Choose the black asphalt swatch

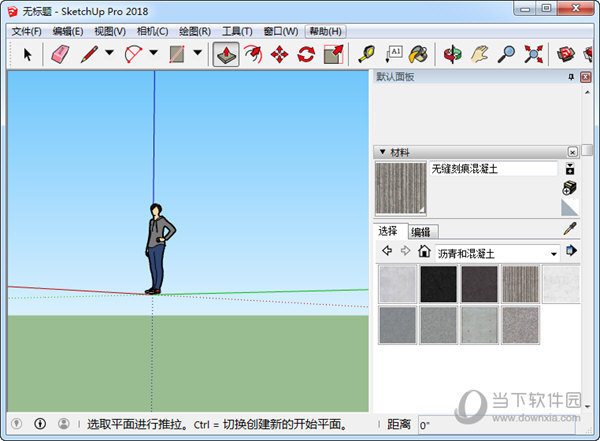439,284
